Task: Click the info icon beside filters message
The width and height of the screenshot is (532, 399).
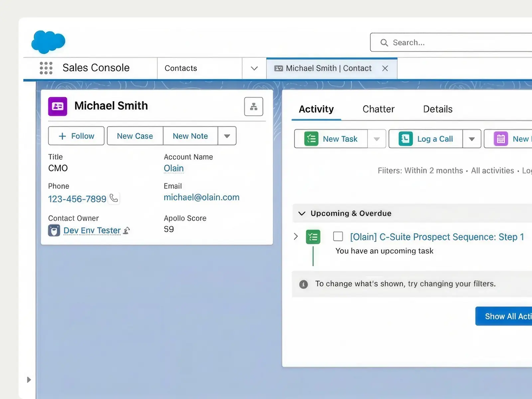Action: 304,284
